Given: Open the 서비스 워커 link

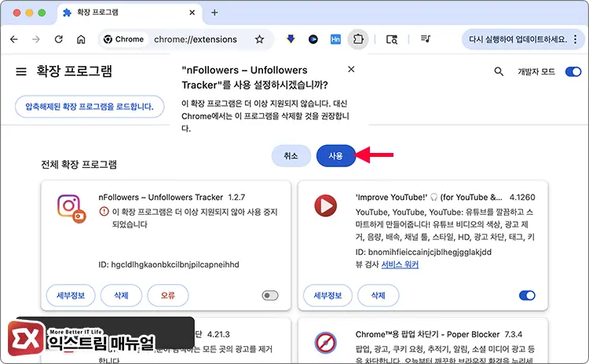Looking at the screenshot, I should click(x=400, y=264).
